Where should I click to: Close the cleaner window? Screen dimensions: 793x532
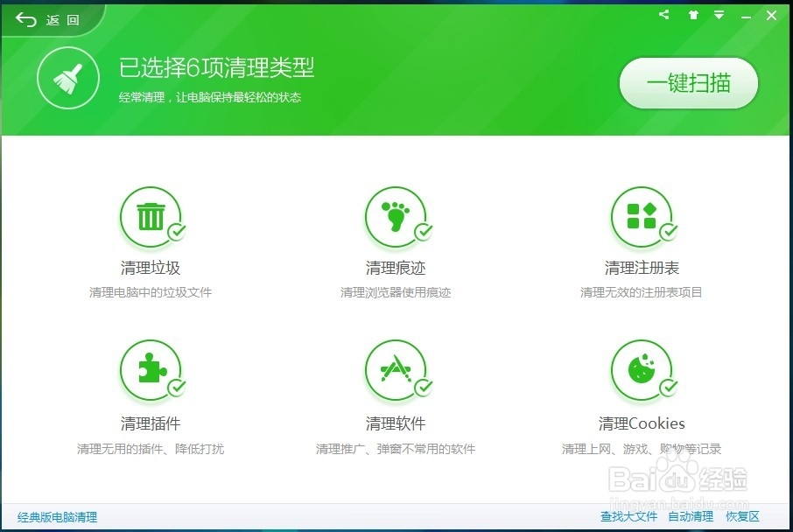(x=771, y=16)
